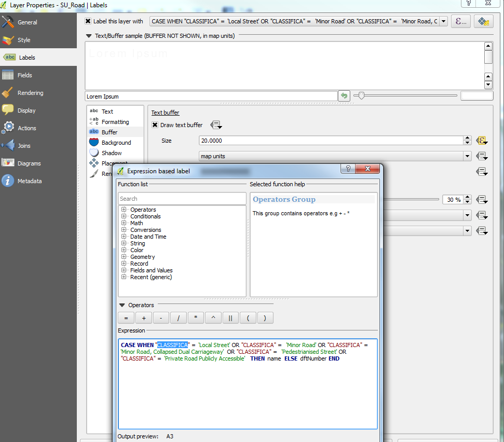Collapse the Operators section disclosure triangle
The height and width of the screenshot is (442, 504).
122,305
